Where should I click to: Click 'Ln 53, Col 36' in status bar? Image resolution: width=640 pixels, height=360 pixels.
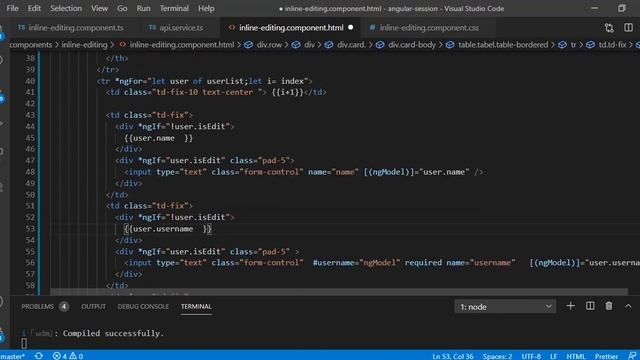(x=453, y=356)
